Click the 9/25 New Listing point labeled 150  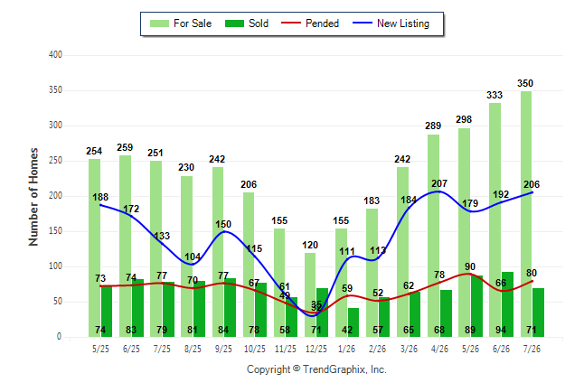223,231
